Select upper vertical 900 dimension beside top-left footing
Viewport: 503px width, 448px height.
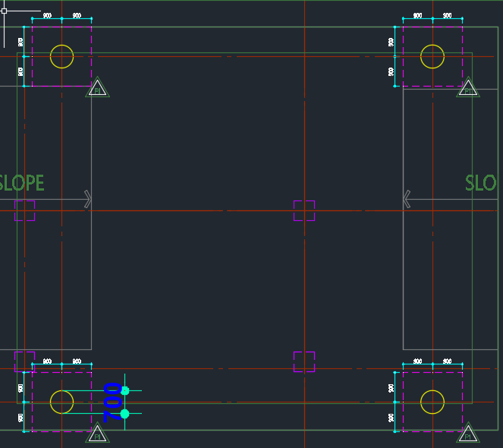pyautogui.click(x=20, y=42)
